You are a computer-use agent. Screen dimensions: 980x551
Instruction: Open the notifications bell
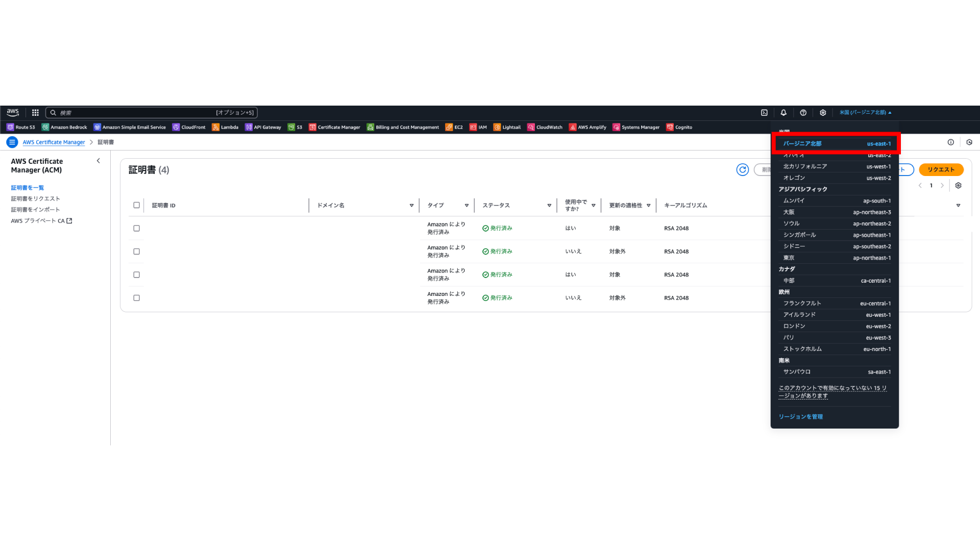[x=783, y=113]
